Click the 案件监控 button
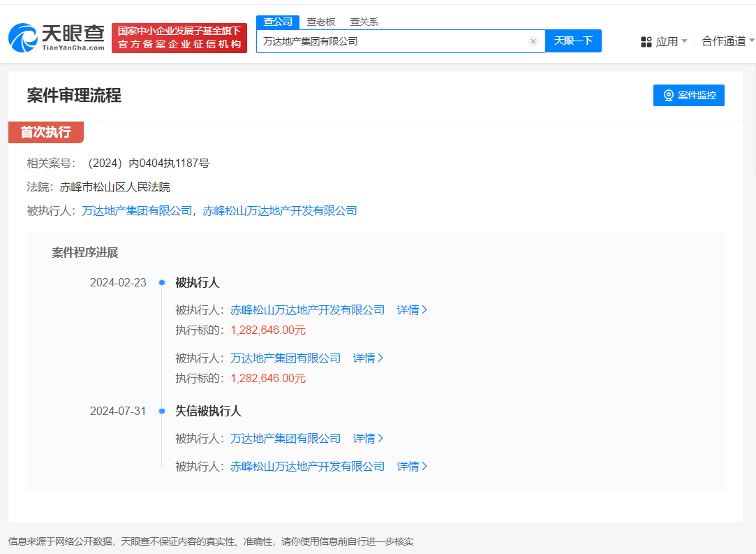 [688, 95]
